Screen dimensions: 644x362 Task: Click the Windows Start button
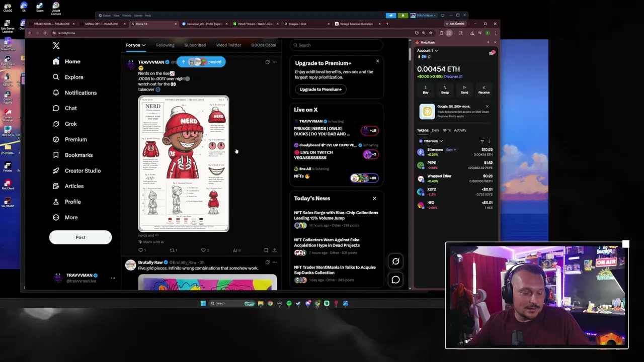pyautogui.click(x=203, y=303)
